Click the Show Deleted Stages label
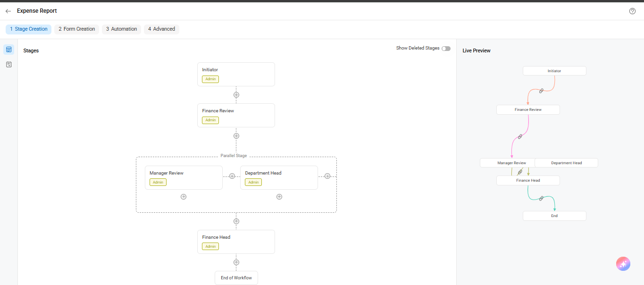The height and width of the screenshot is (285, 644). (x=418, y=48)
